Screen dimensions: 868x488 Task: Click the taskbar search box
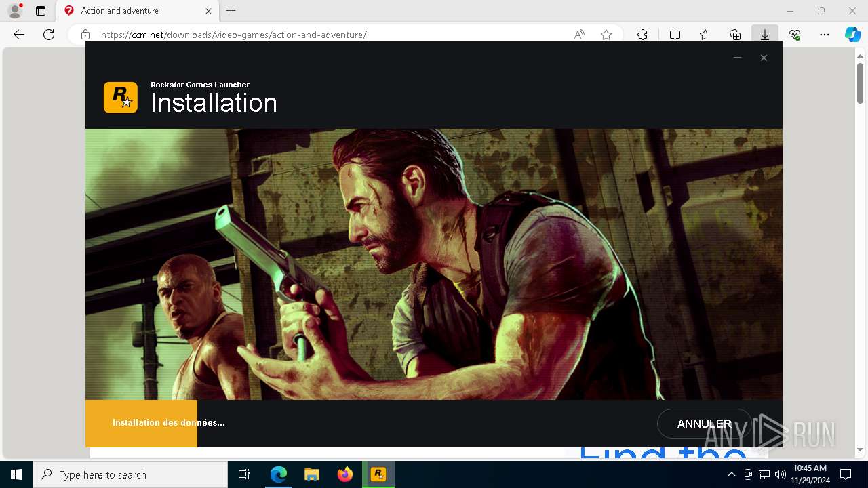(x=130, y=474)
